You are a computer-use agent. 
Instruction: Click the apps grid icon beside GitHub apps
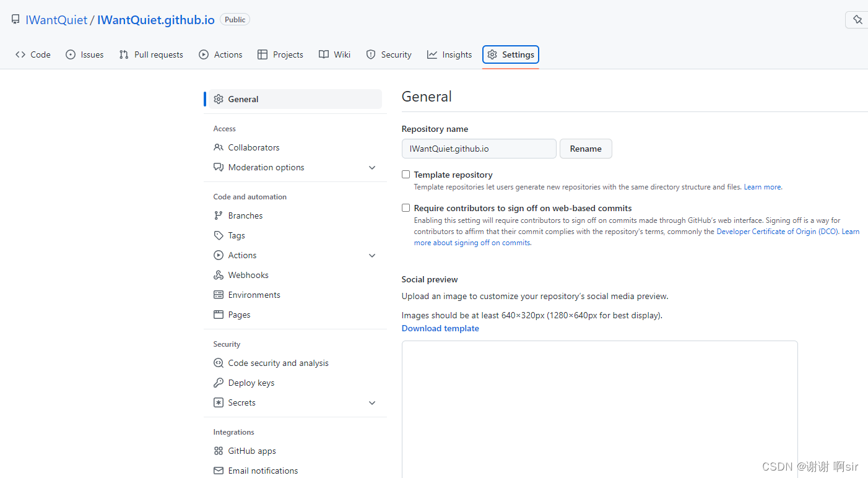[x=219, y=451]
